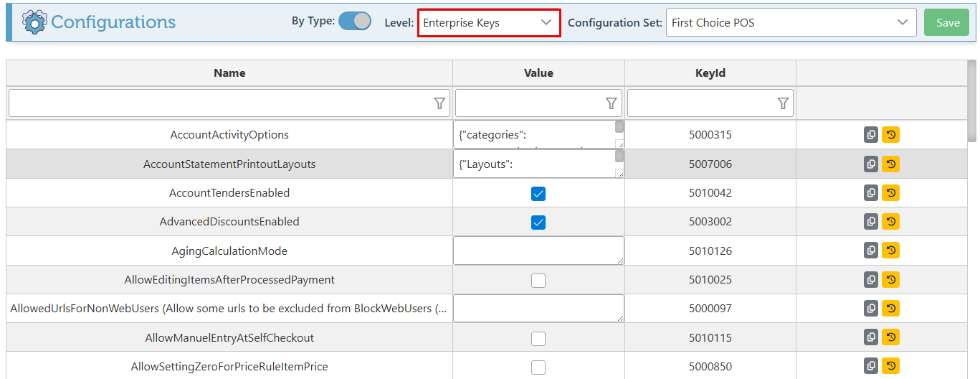Screen dimensions: 980x379
Task: Sort by the KeyId column header
Action: (x=710, y=73)
